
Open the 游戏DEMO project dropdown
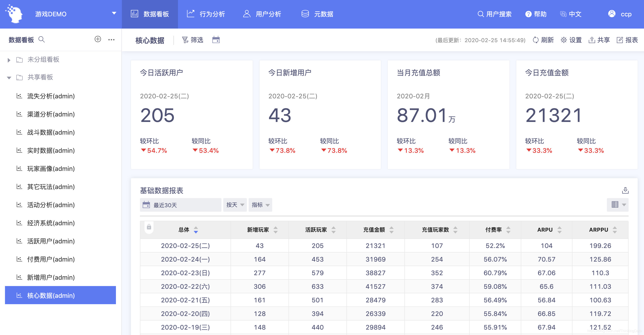pyautogui.click(x=114, y=14)
